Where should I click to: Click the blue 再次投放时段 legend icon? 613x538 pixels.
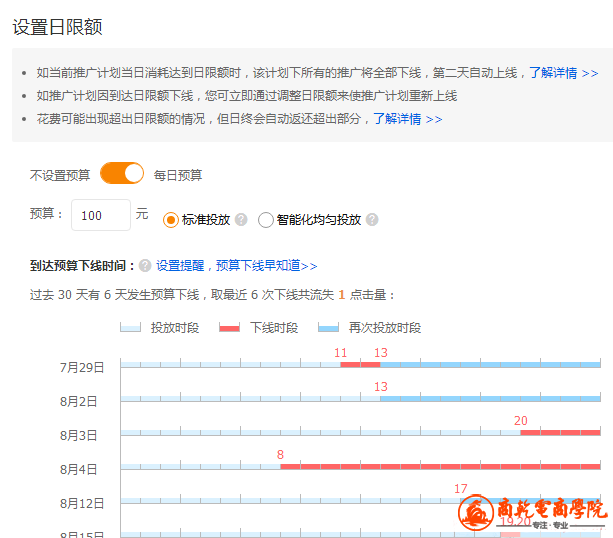pos(328,328)
